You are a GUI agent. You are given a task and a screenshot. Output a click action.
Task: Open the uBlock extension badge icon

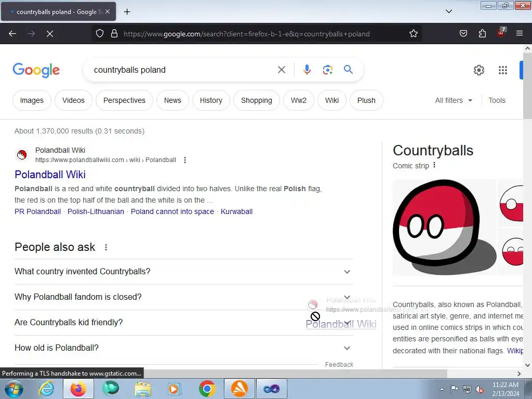click(501, 33)
